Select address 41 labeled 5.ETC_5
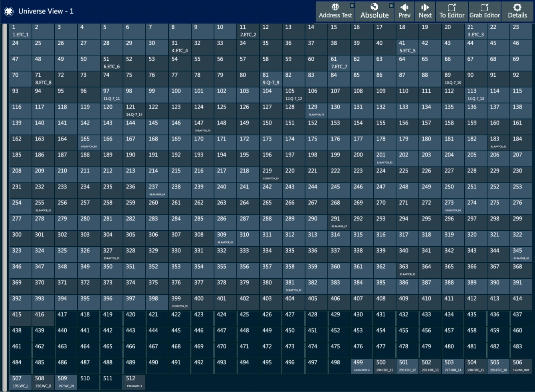 407,47
